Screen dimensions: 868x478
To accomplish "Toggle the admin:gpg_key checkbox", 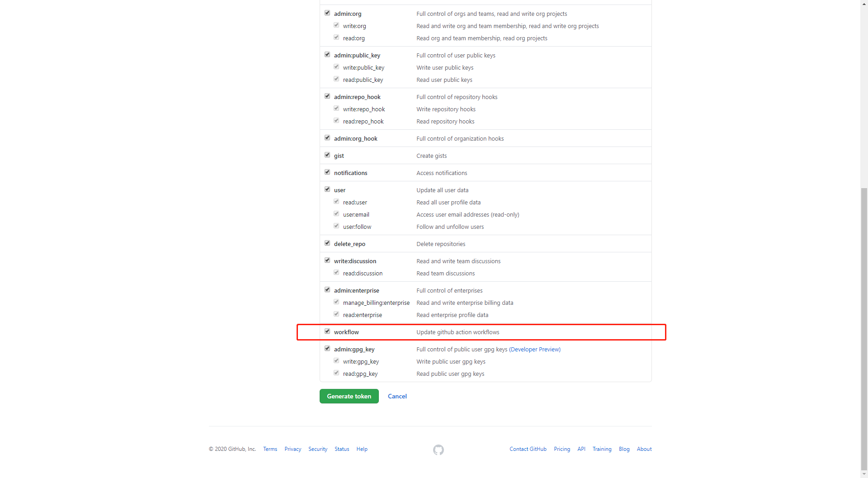I will [x=327, y=349].
